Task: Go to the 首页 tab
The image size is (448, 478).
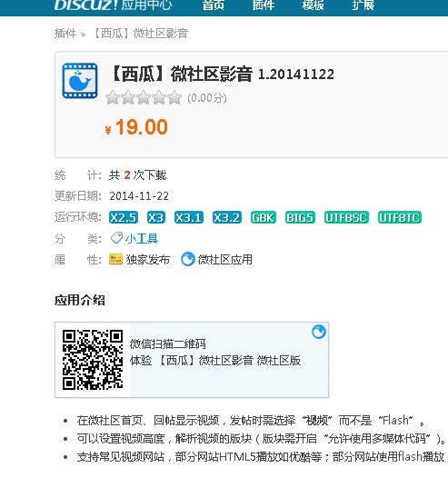Action: [213, 5]
